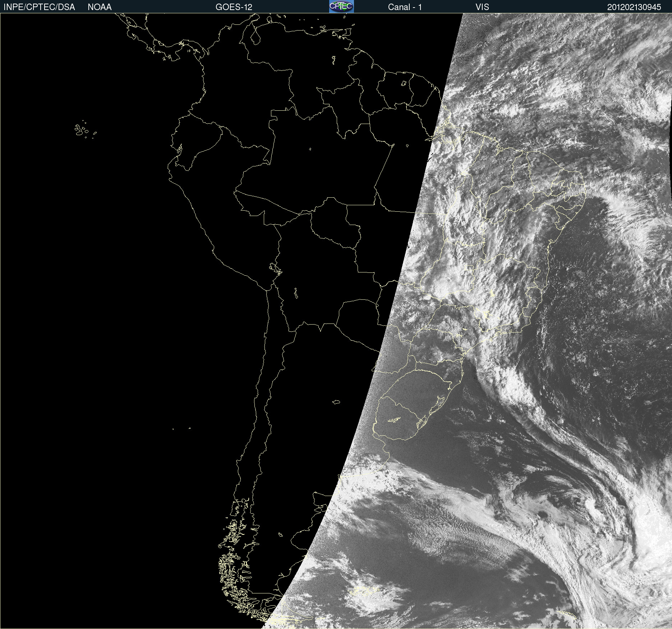Click the 201202130945 timestamp
Image resolution: width=672 pixels, height=629 pixels.
(634, 7)
